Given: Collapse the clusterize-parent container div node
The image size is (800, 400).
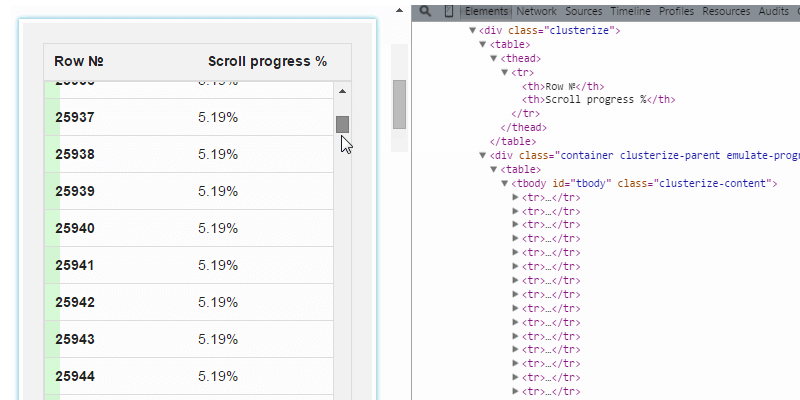Looking at the screenshot, I should pos(483,156).
